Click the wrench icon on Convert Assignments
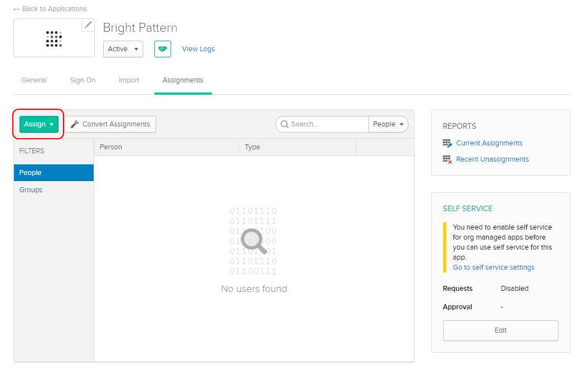The image size is (588, 380). [75, 124]
